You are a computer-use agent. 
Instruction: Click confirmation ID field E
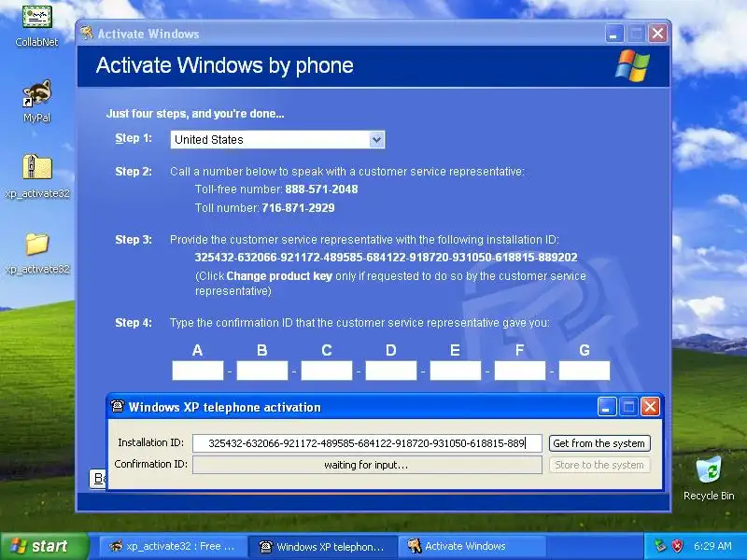click(x=456, y=371)
